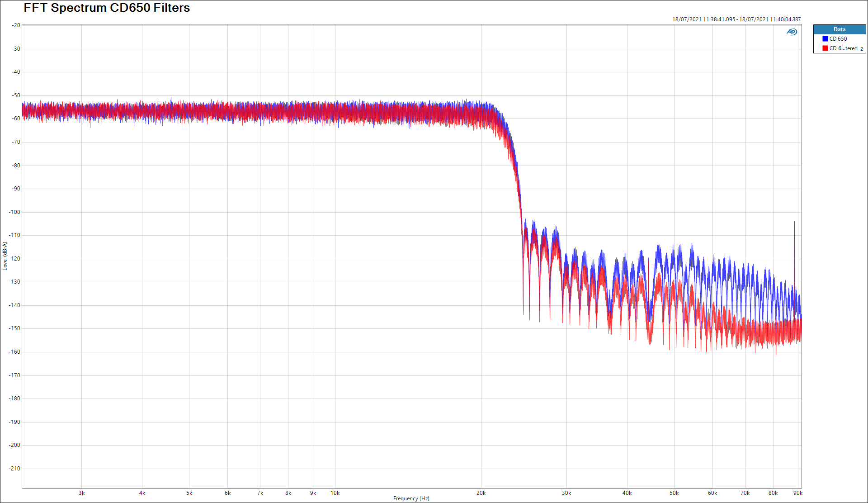Click the red filtered trace legend swatch
868x503 pixels.
tap(825, 48)
